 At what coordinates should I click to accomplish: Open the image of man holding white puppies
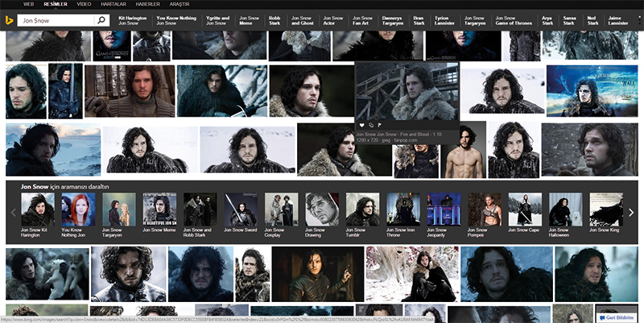47,274
